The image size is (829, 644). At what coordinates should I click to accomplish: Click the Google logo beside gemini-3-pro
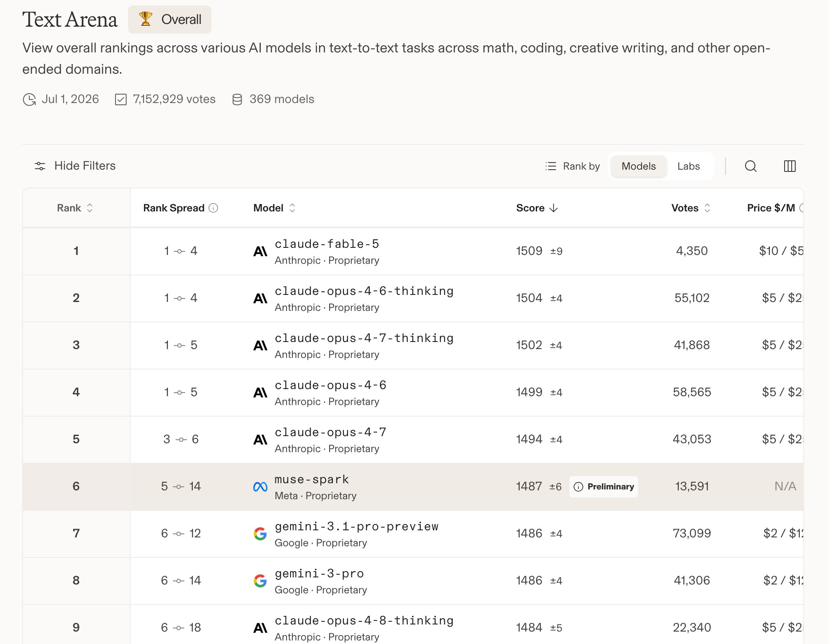point(260,580)
